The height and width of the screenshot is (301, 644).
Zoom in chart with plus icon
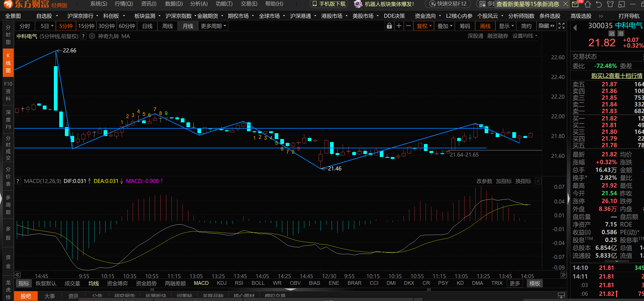[x=399, y=26]
